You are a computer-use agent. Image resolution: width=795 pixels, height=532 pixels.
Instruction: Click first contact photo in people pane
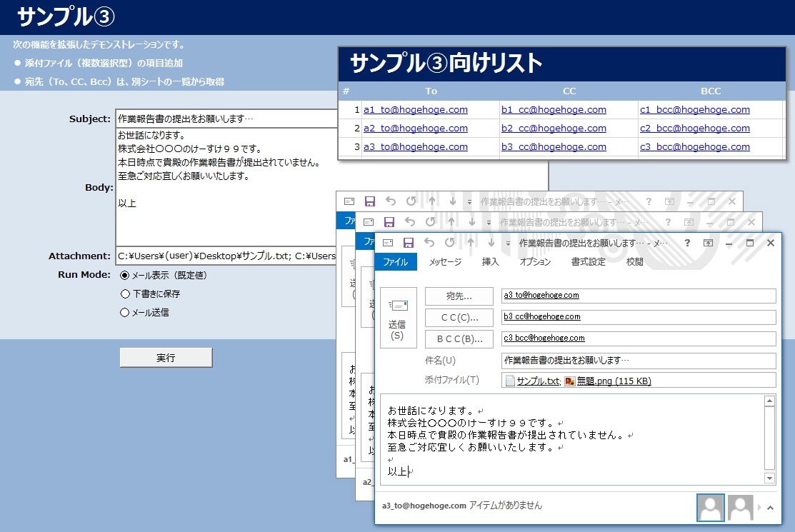[710, 508]
